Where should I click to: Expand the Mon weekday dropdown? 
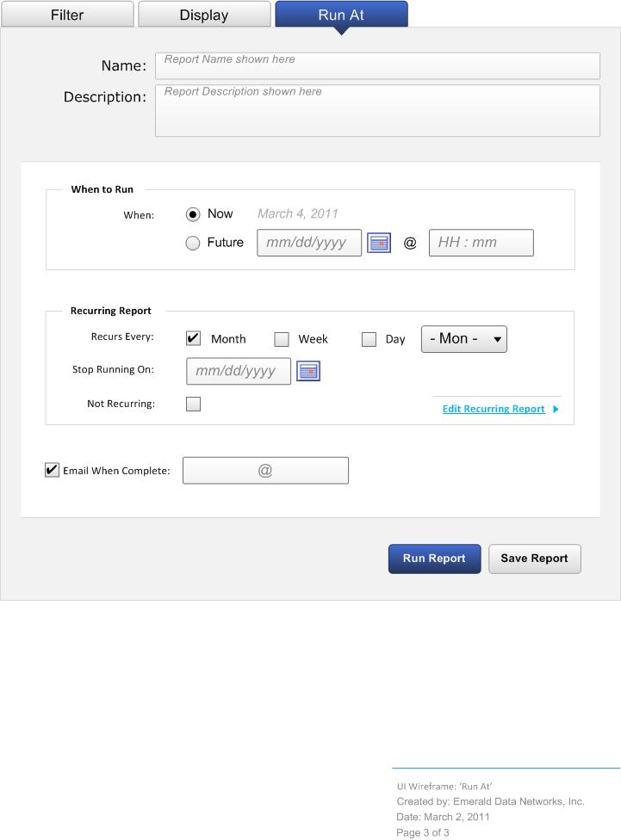click(x=463, y=339)
